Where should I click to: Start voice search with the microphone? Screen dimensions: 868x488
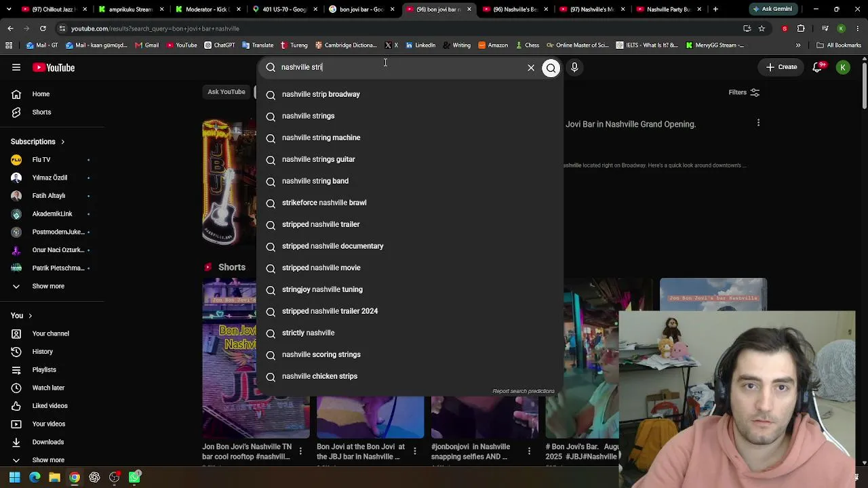[x=574, y=67]
